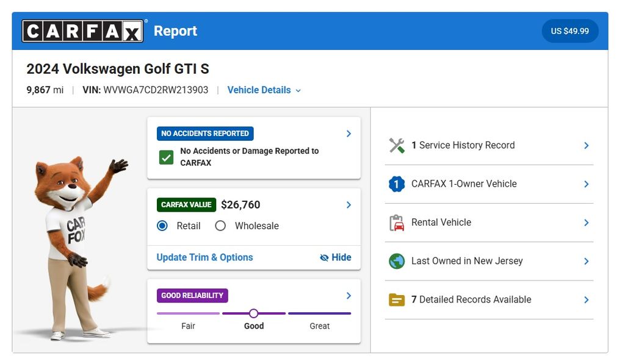Select the Wholesale value option
The height and width of the screenshot is (364, 625).
coord(220,226)
